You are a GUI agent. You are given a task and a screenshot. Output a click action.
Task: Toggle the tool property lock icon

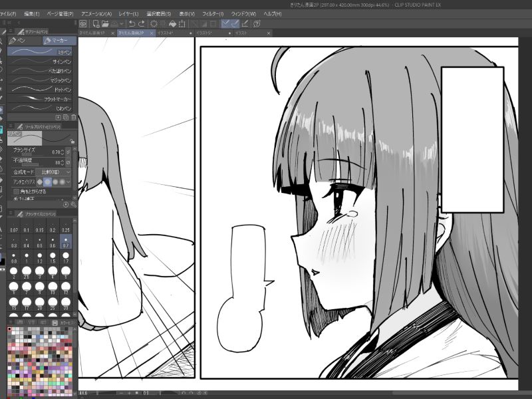72,141
